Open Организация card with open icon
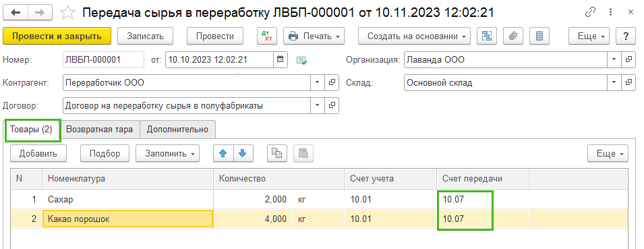 (x=628, y=59)
